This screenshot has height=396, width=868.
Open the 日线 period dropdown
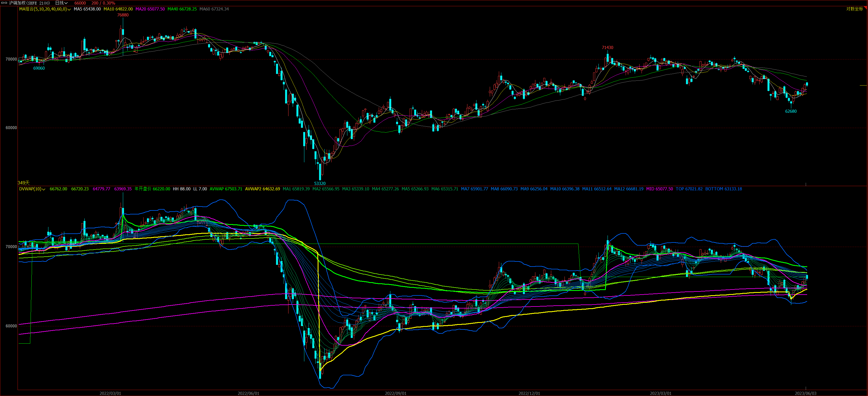tap(61, 3)
